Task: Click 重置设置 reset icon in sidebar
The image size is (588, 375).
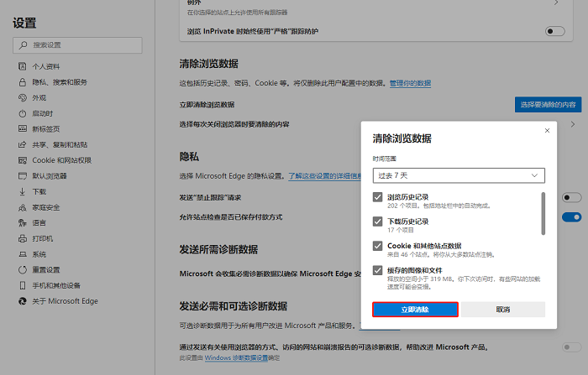Action: (x=22, y=270)
